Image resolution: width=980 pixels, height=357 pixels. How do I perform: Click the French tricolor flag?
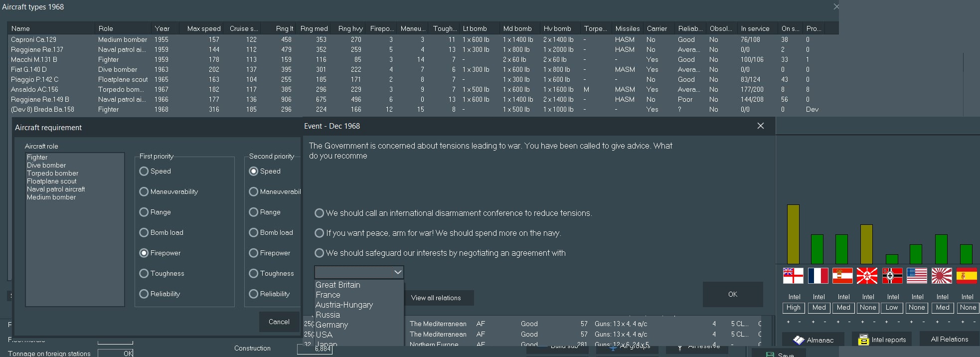click(x=818, y=276)
